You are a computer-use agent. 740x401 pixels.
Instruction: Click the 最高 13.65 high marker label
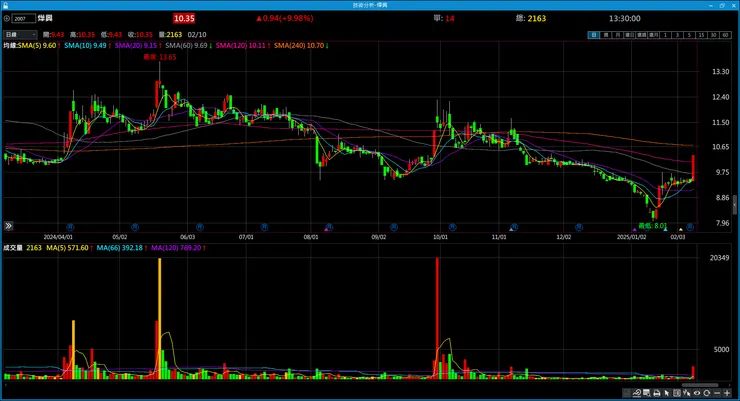[160, 57]
